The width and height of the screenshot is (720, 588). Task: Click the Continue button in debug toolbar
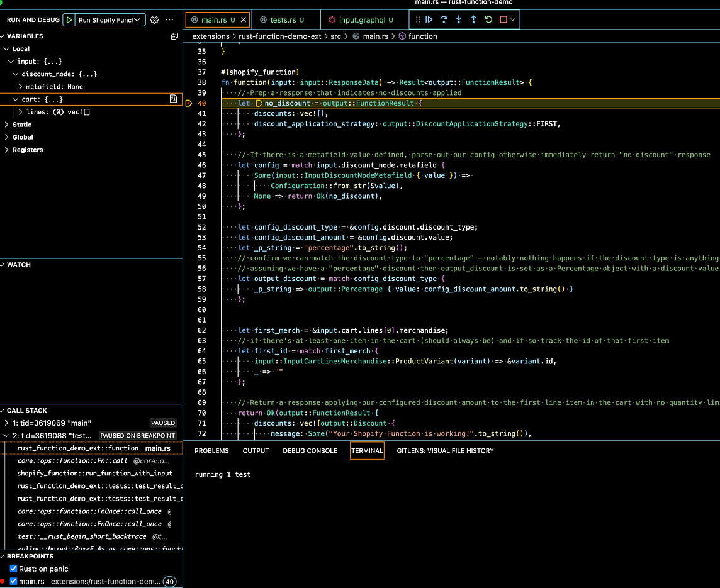(x=429, y=20)
